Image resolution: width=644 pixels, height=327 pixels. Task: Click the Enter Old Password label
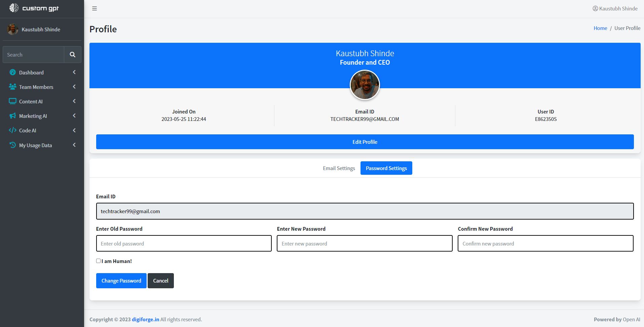point(119,229)
